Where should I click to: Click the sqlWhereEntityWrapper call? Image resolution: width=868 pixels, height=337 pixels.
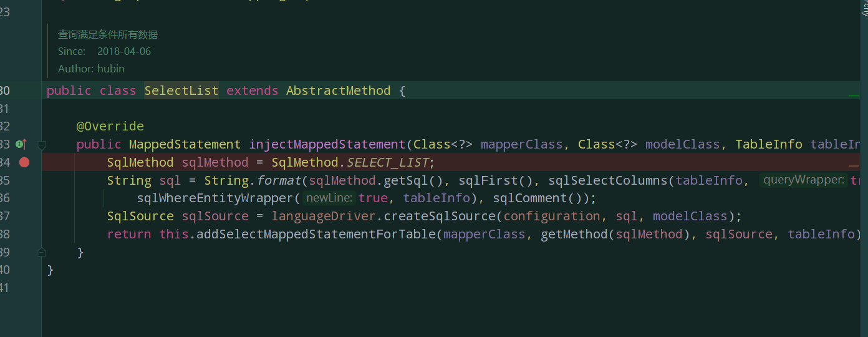(x=215, y=198)
